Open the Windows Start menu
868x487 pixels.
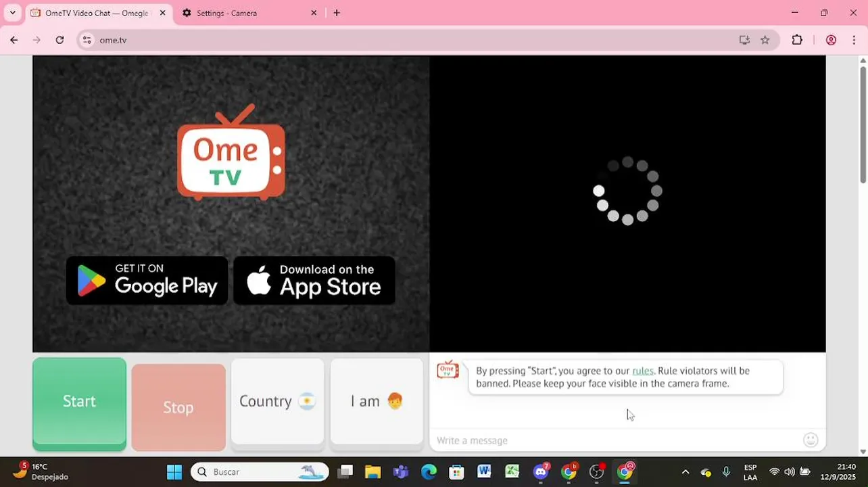pos(174,471)
